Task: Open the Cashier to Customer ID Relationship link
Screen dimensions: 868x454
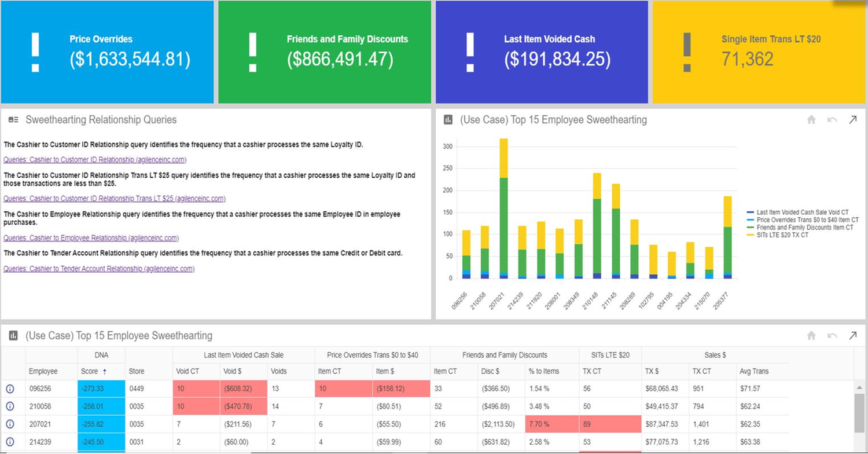Action: pos(94,160)
